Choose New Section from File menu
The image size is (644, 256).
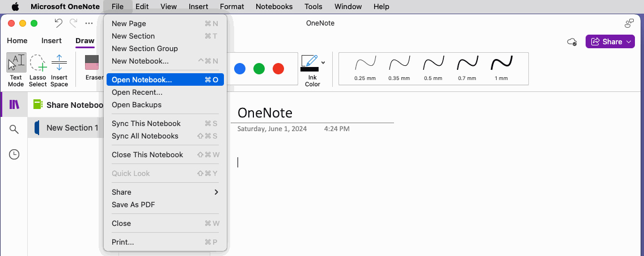pyautogui.click(x=165, y=36)
